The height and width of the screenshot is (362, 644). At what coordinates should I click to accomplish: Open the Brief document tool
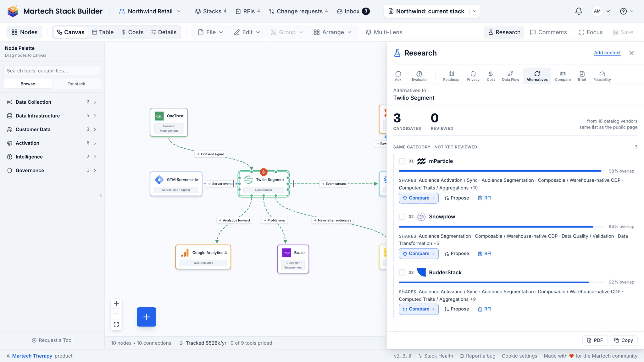pyautogui.click(x=582, y=76)
